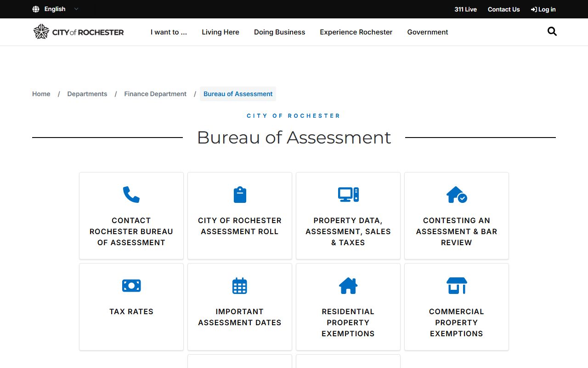Screen dimensions: 588x368
Task: Go to Finance Department breadcrumb
Action: coord(155,94)
